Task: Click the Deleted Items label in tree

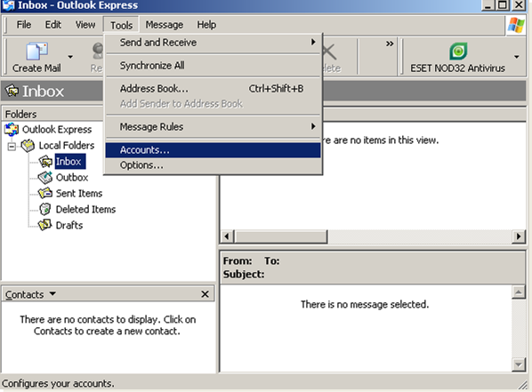Action: [x=85, y=209]
